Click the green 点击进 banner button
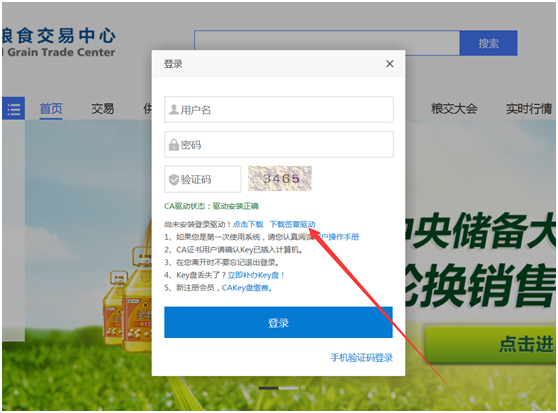Screen dimensions: 558x413 point(490,344)
